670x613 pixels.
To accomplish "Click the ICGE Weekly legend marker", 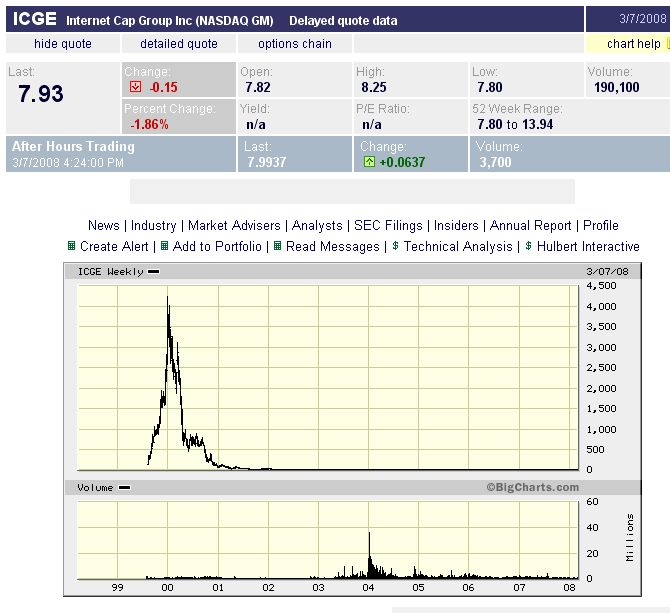I will coord(153,272).
